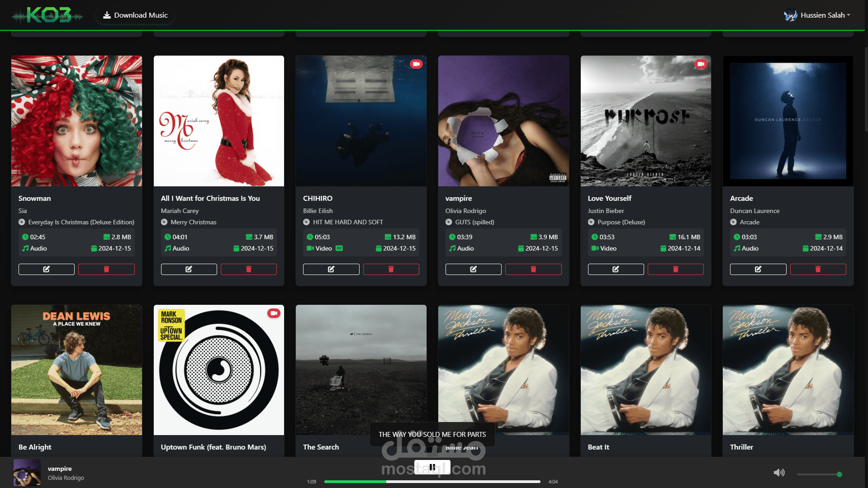The height and width of the screenshot is (488, 868).
Task: Click the Be Alright song title
Action: tap(35, 447)
